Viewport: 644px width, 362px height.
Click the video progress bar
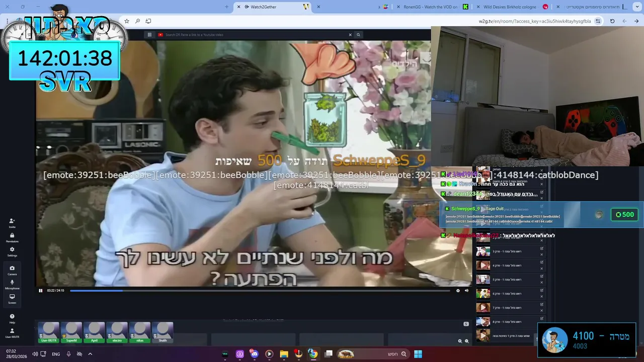[260, 290]
